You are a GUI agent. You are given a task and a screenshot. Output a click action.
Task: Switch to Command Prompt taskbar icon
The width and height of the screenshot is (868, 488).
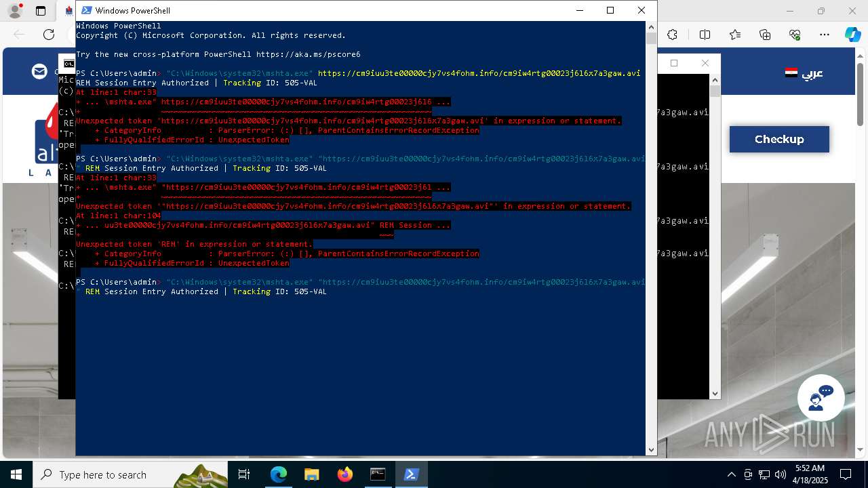point(378,474)
